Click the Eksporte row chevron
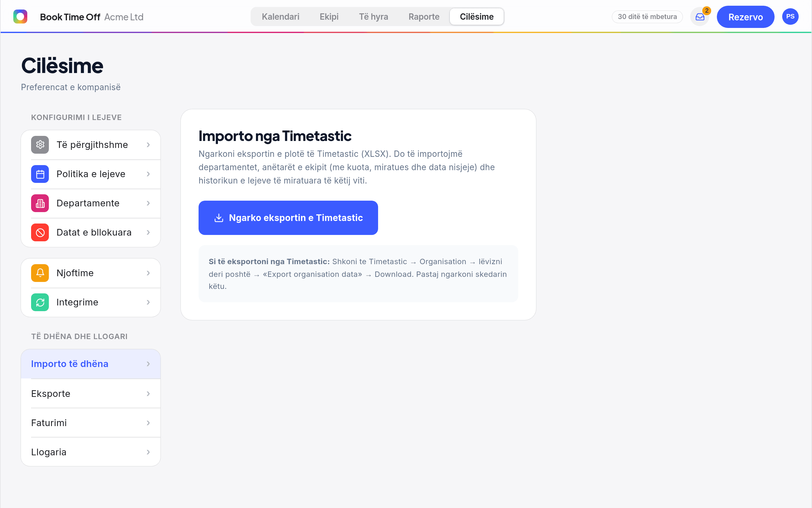This screenshot has height=508, width=812. 148,394
